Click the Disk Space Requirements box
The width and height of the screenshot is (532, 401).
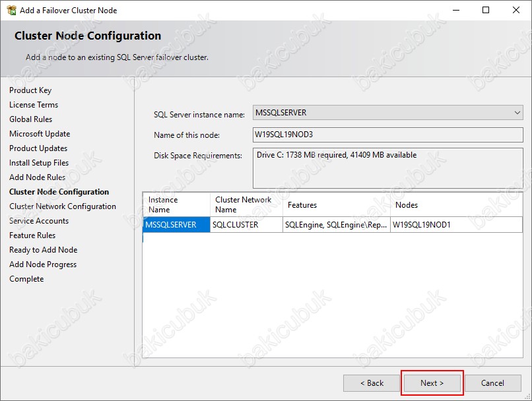(388, 168)
